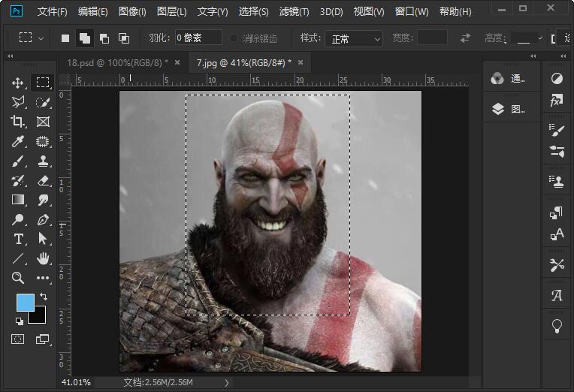The height and width of the screenshot is (392, 574).
Task: Select the History Brush tool
Action: (x=17, y=180)
